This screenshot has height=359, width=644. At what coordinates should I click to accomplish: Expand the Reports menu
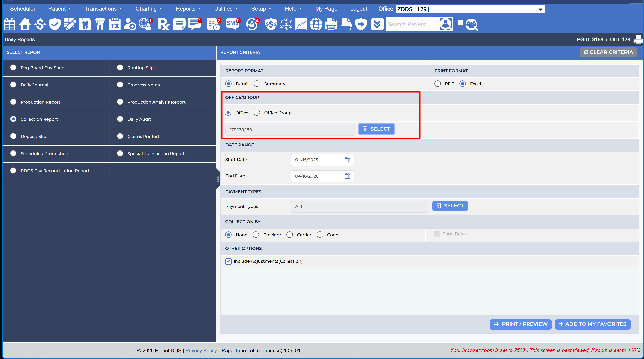coord(188,9)
